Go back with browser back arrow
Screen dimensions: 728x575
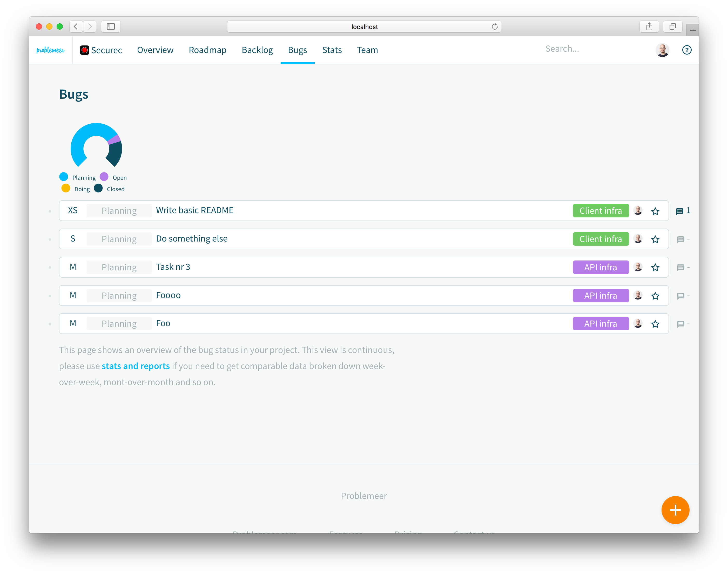coord(76,26)
